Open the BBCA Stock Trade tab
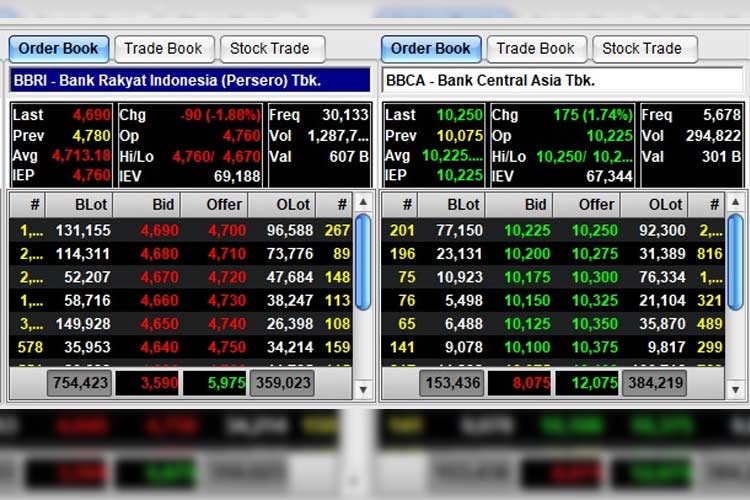Screen dimensions: 750x500 (644, 49)
